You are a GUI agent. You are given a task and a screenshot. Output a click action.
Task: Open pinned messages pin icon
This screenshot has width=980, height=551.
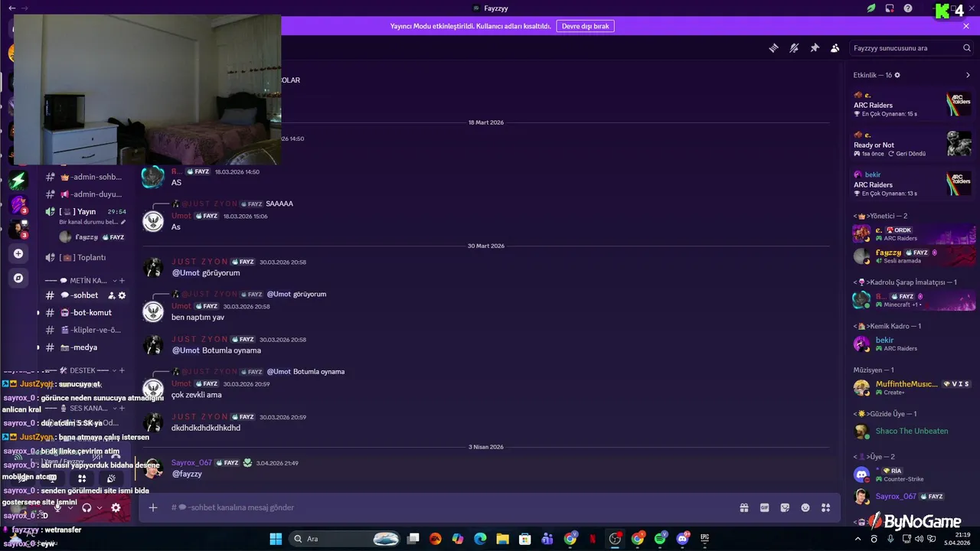[815, 47]
